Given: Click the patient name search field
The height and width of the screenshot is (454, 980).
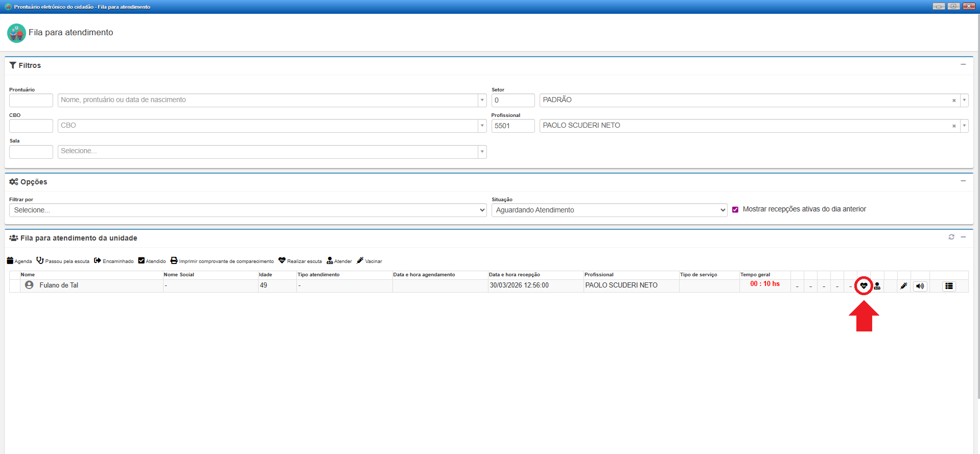Looking at the screenshot, I should 268,100.
